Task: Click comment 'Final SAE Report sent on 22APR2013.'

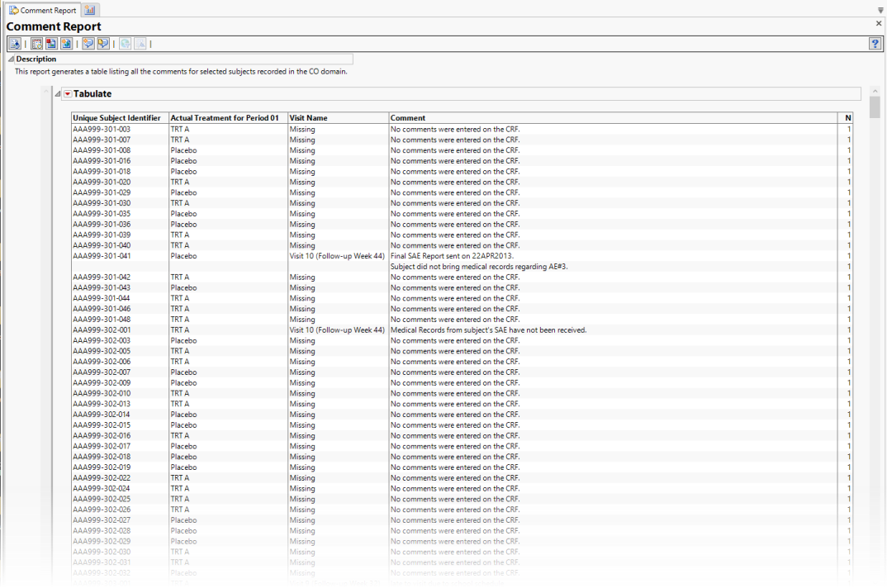Action: pyautogui.click(x=452, y=256)
